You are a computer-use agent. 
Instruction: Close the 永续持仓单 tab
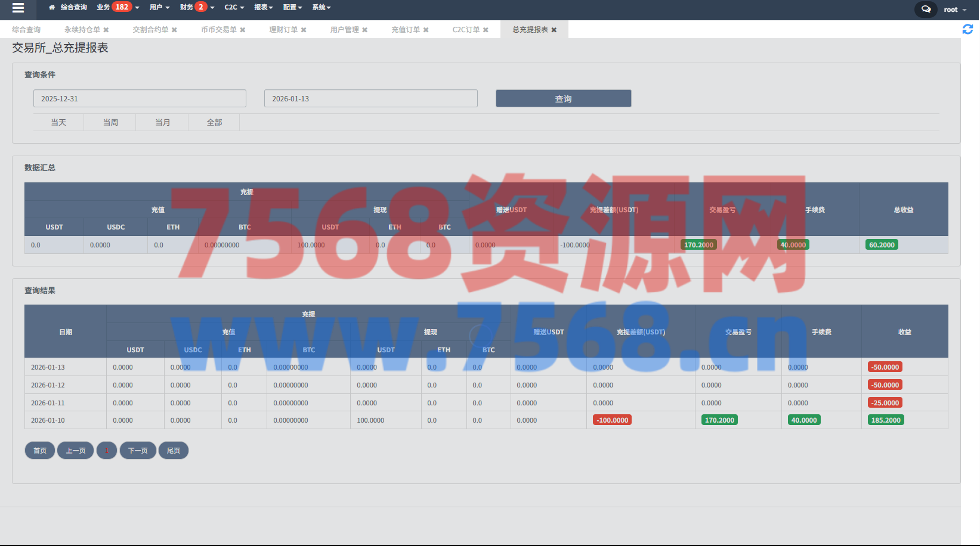click(x=106, y=30)
